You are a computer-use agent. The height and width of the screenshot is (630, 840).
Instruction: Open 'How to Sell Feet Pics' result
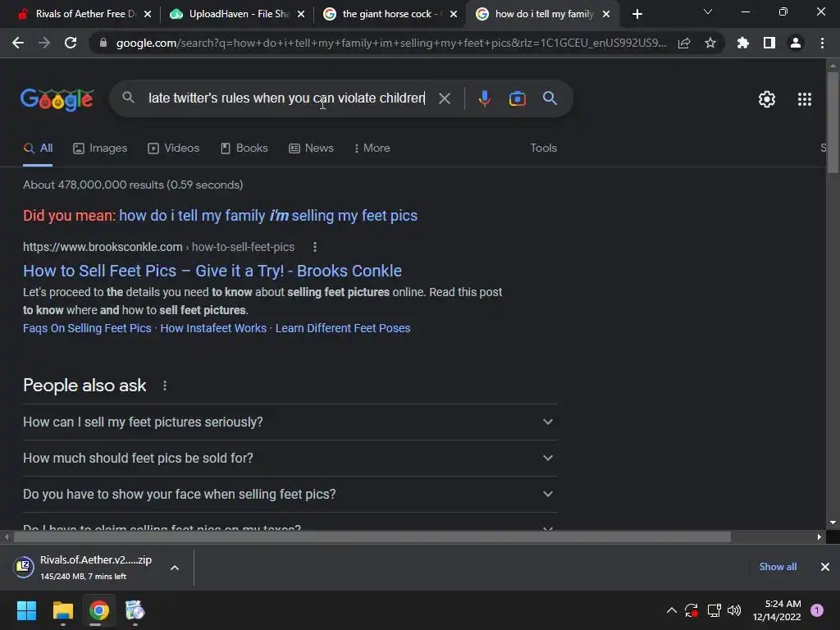(212, 271)
